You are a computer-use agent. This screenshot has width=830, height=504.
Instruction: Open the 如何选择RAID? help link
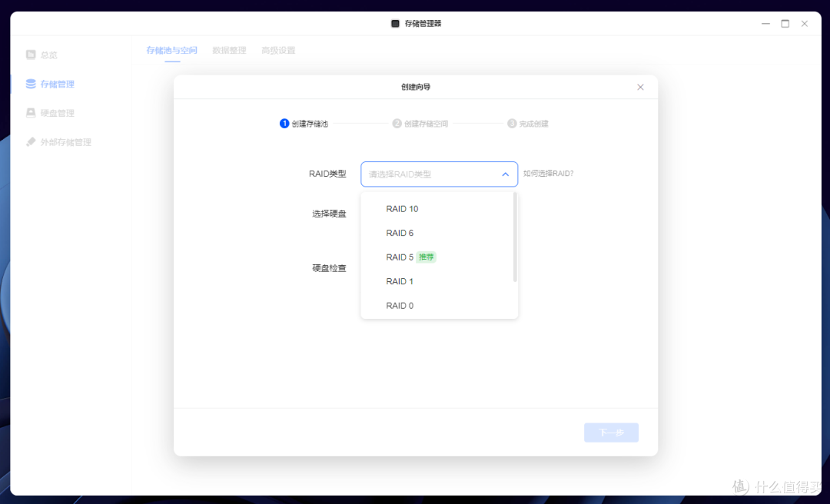[x=549, y=173]
